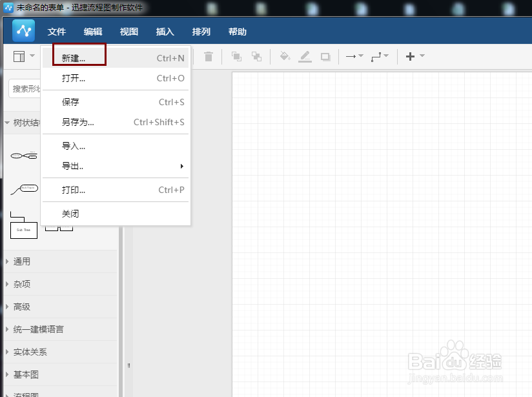The height and width of the screenshot is (397, 532).
Task: Click the app logo icon
Action: [x=23, y=31]
